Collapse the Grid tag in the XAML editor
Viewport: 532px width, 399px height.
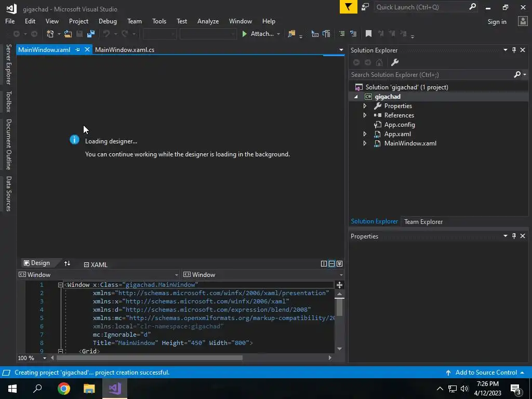click(60, 351)
